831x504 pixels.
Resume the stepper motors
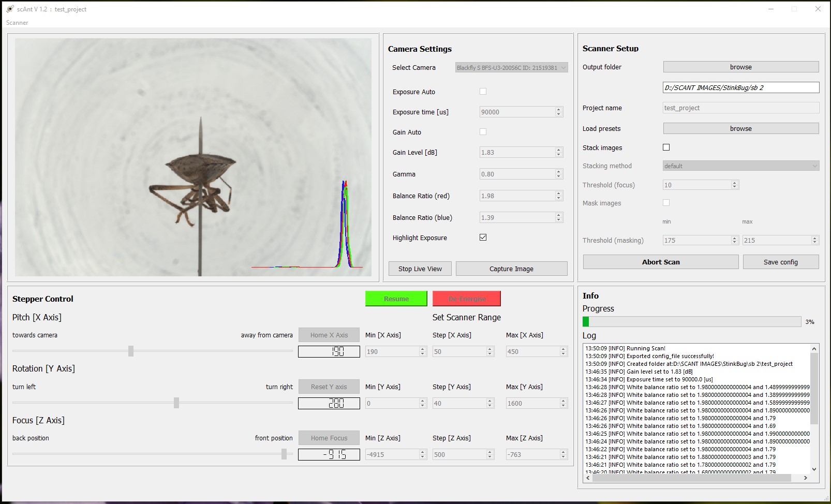(x=396, y=299)
